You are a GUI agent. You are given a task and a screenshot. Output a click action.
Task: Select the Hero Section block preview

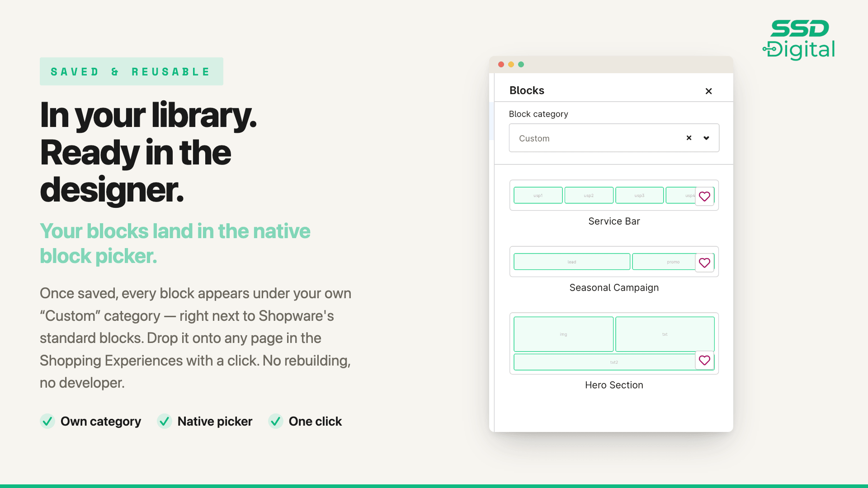(x=614, y=343)
